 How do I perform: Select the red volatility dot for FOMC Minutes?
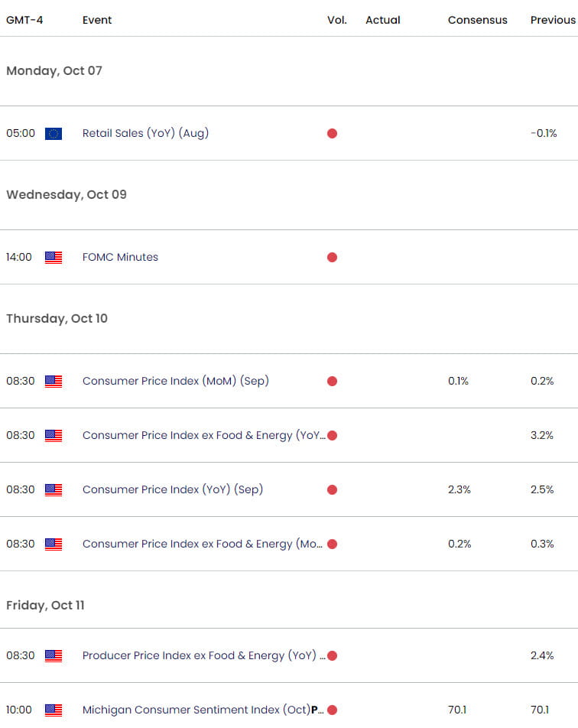(332, 257)
